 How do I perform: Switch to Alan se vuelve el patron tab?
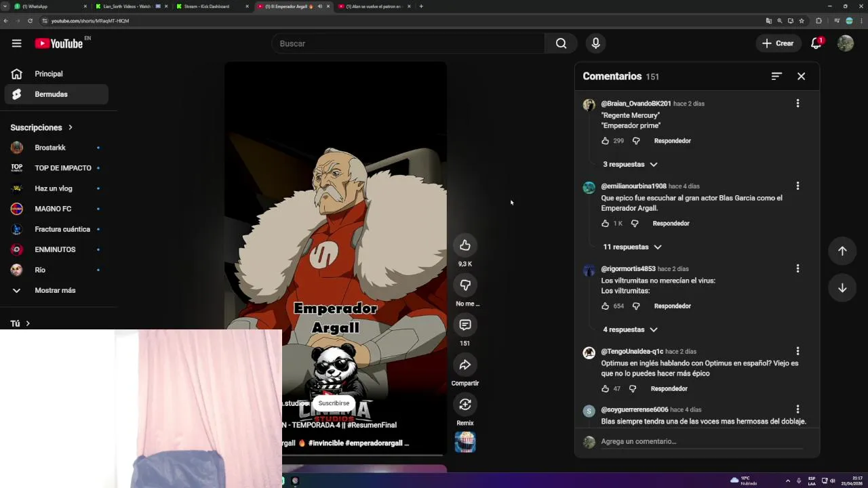point(374,6)
